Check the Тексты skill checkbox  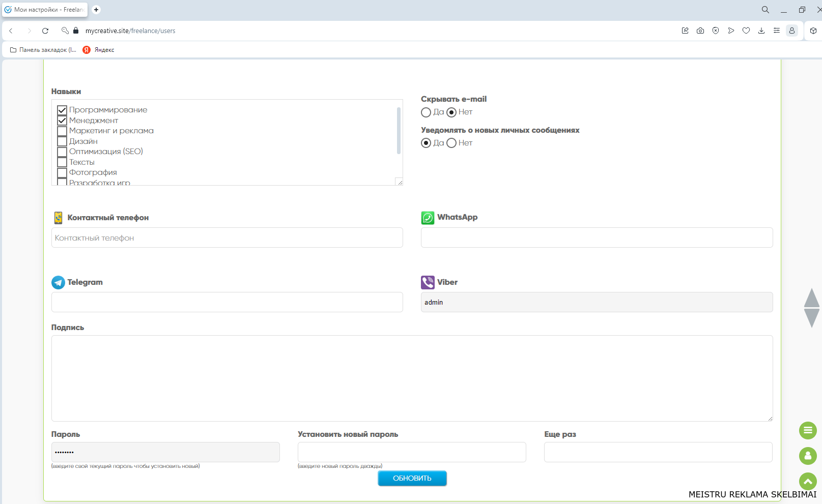pos(62,162)
